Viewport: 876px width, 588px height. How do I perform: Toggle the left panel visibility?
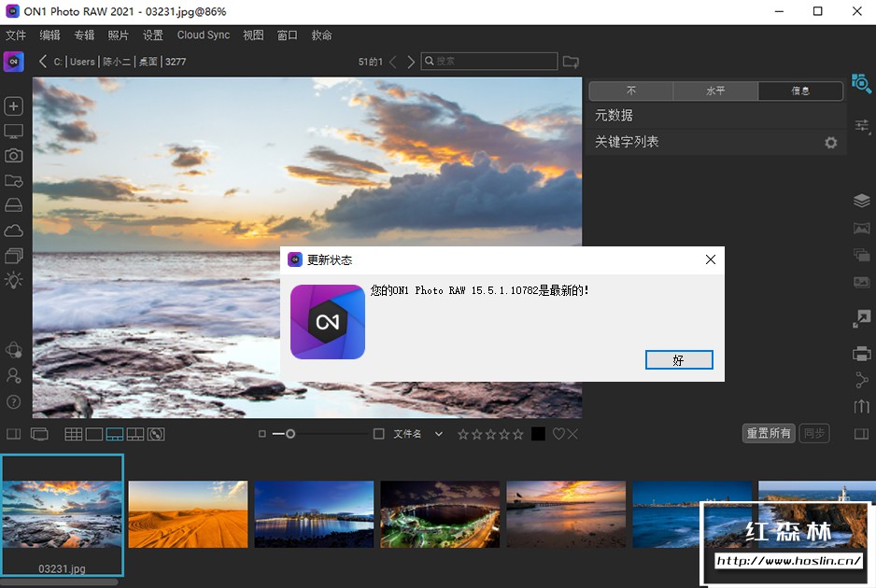pos(13,434)
